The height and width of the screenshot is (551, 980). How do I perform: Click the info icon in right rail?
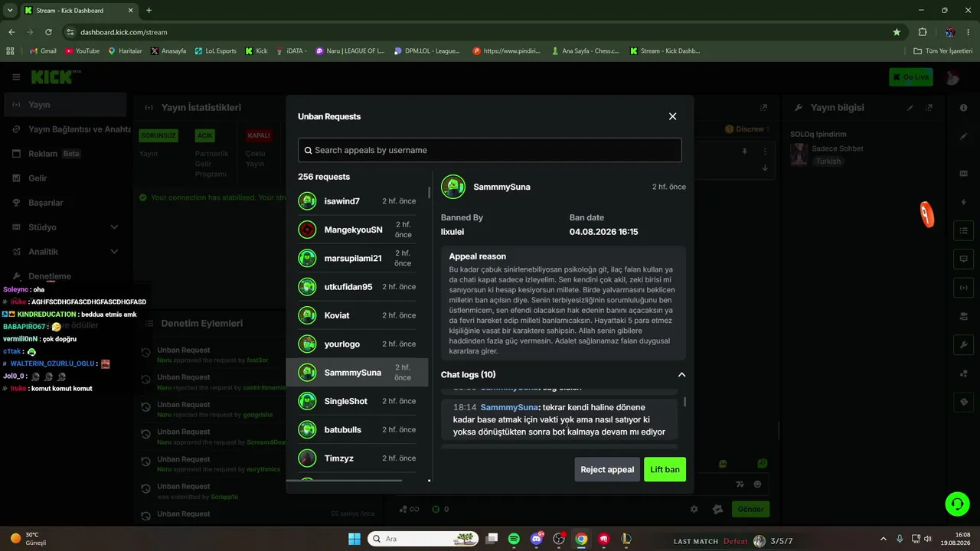point(964,108)
